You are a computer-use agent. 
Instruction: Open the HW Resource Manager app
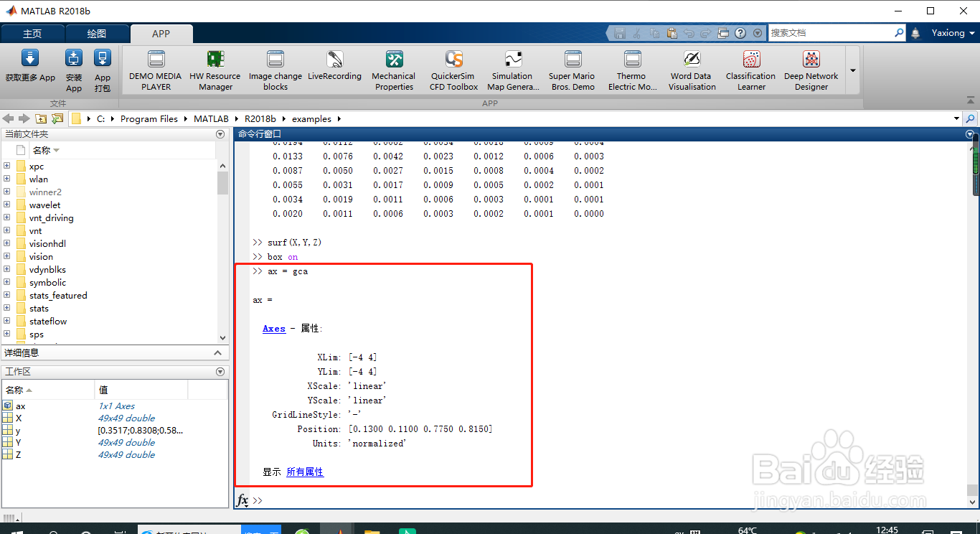tap(215, 70)
